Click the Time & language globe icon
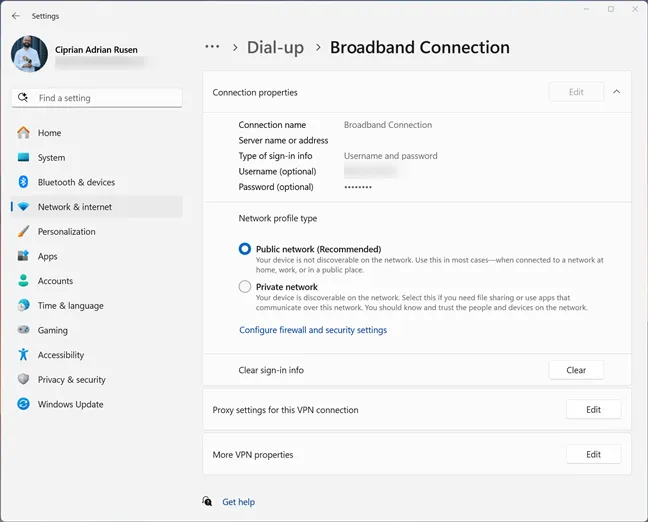The height and width of the screenshot is (522, 648). tap(24, 305)
